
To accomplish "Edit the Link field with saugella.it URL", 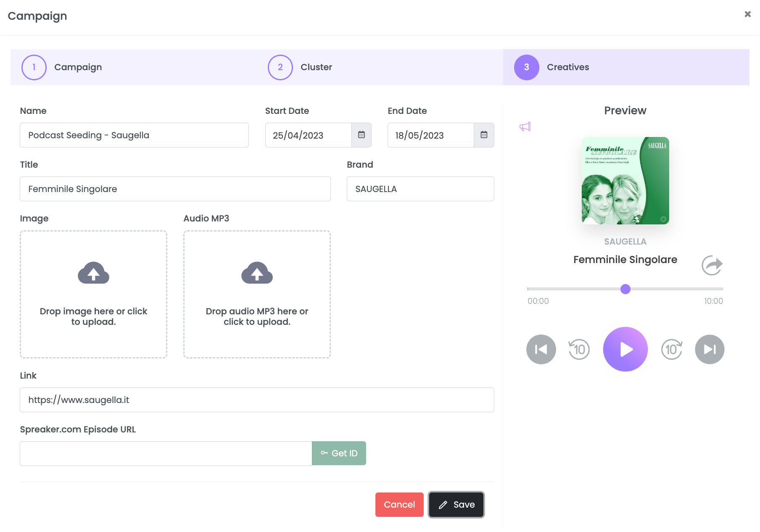I will pos(257,400).
